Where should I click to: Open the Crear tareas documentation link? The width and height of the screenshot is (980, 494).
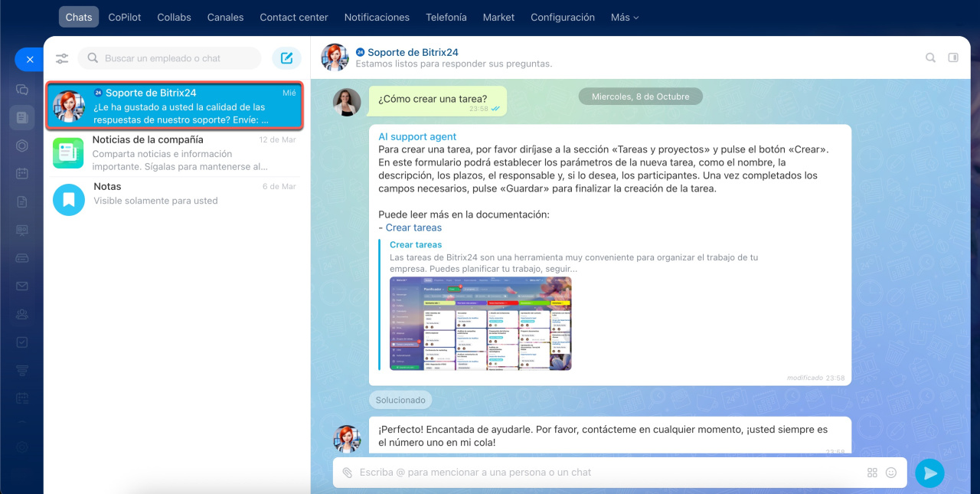413,227
